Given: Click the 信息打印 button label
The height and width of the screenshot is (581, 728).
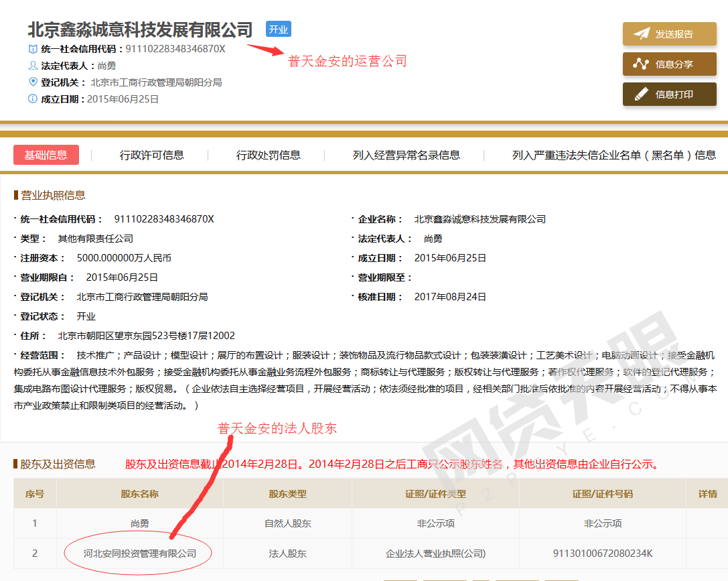Looking at the screenshot, I should (674, 94).
